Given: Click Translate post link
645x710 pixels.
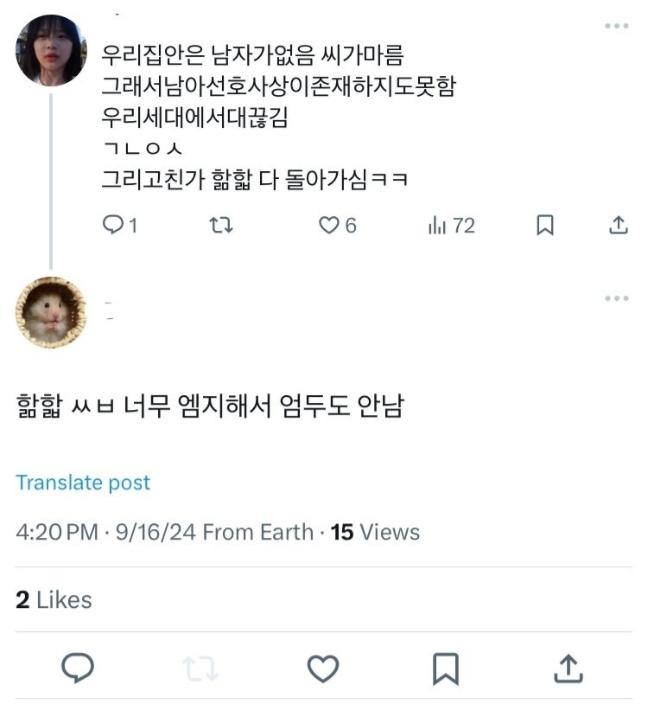Looking at the screenshot, I should 83,483.
